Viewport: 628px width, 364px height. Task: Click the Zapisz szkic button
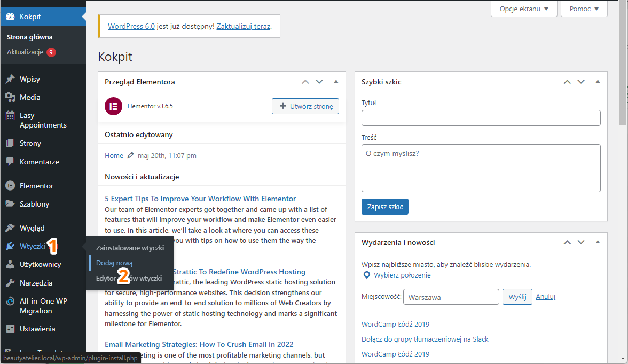(x=384, y=207)
